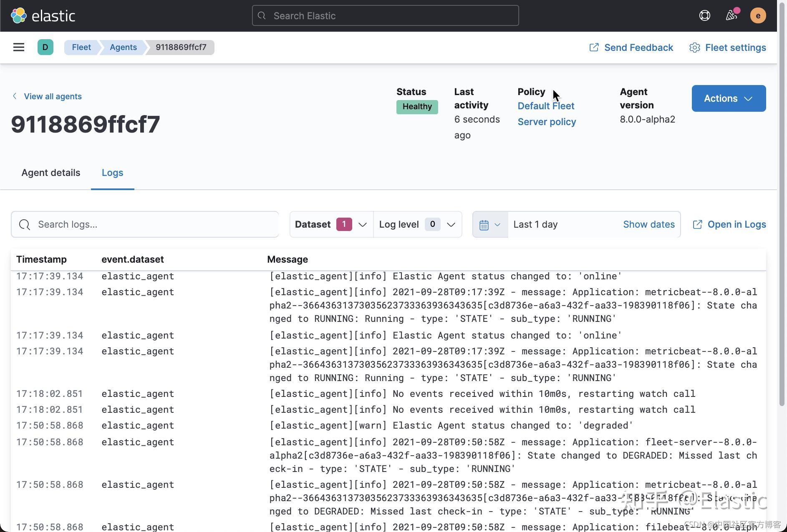This screenshot has height=532, width=787.
Task: Click the Elastic logo
Action: pyautogui.click(x=43, y=15)
